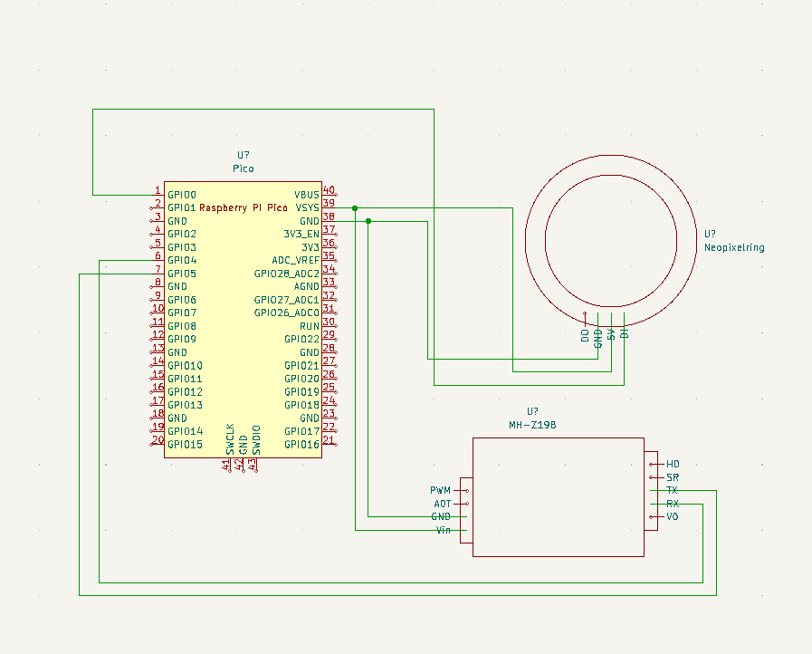The width and height of the screenshot is (812, 654).
Task: Select the VO pin of MH-Z19B
Action: (673, 516)
